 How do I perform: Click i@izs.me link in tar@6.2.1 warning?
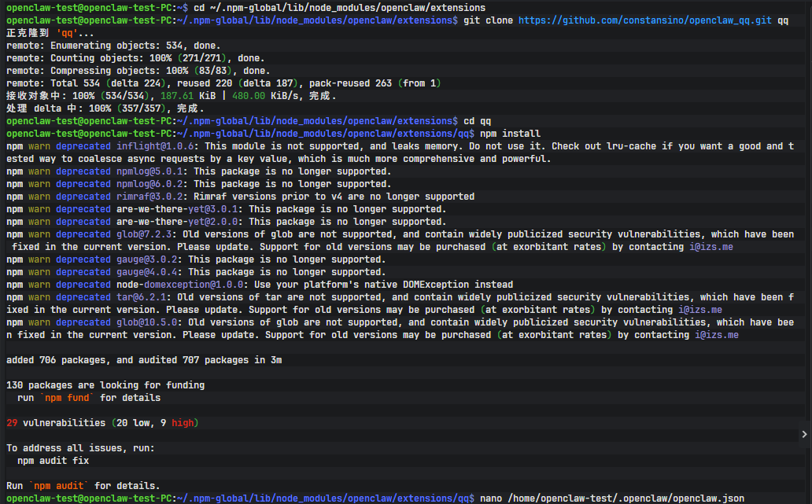tap(699, 310)
